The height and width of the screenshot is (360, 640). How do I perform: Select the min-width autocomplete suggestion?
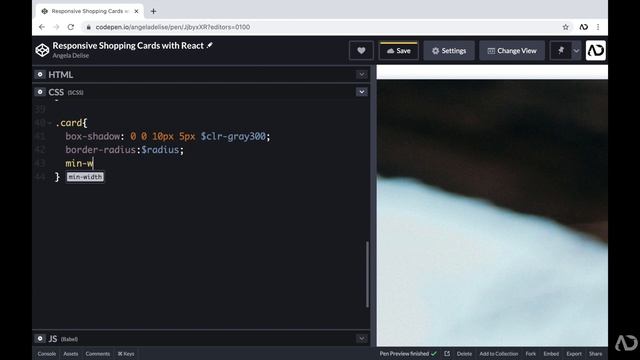(85, 177)
